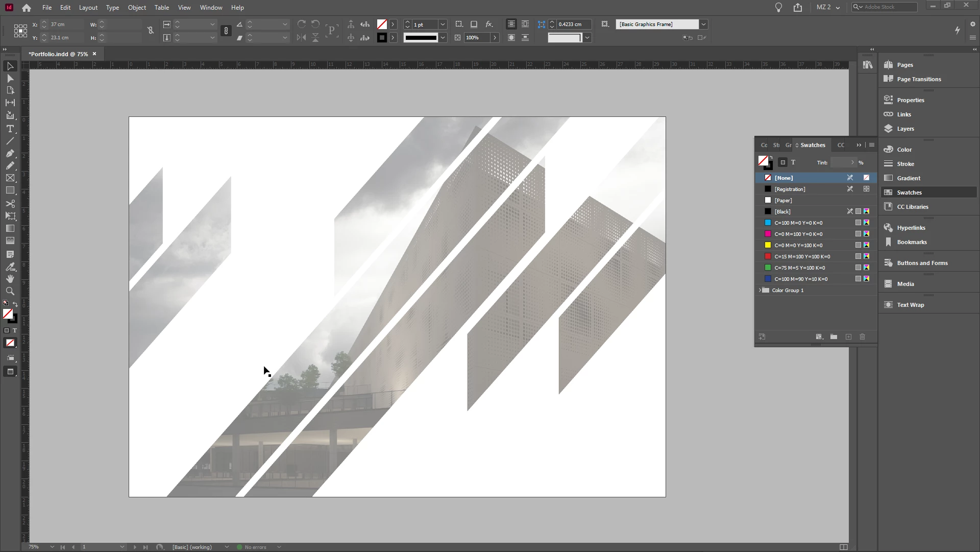The image size is (980, 552).
Task: Open stroke weight dropdown
Action: click(x=443, y=25)
